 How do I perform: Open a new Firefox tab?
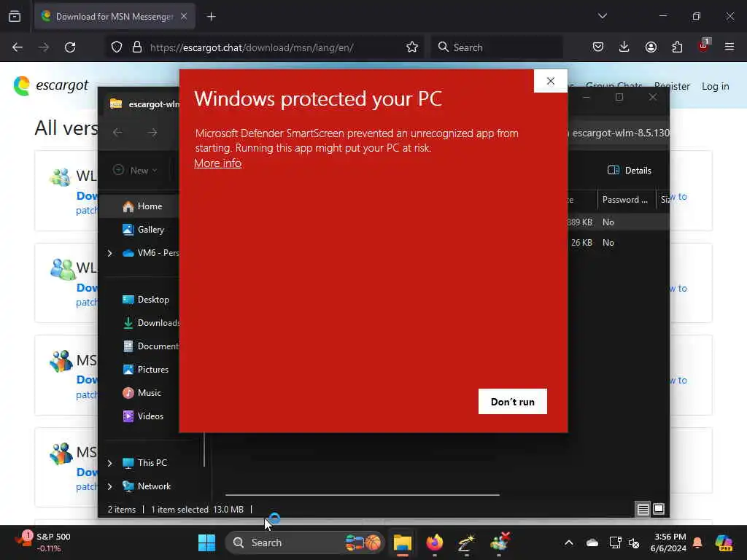(x=212, y=17)
